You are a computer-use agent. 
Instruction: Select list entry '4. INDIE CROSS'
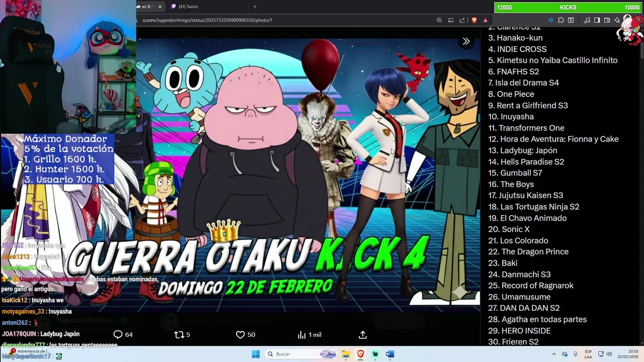pyautogui.click(x=517, y=49)
